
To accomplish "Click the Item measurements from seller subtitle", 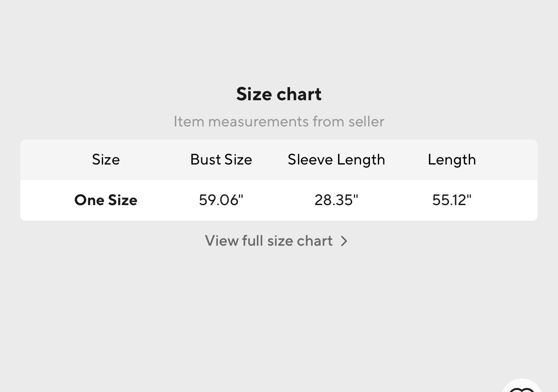I will (x=279, y=122).
